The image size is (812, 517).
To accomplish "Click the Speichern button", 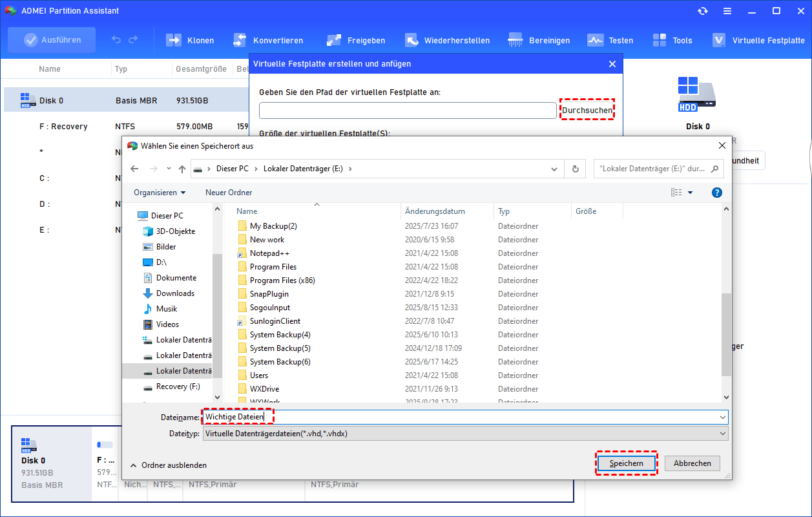I will point(626,463).
